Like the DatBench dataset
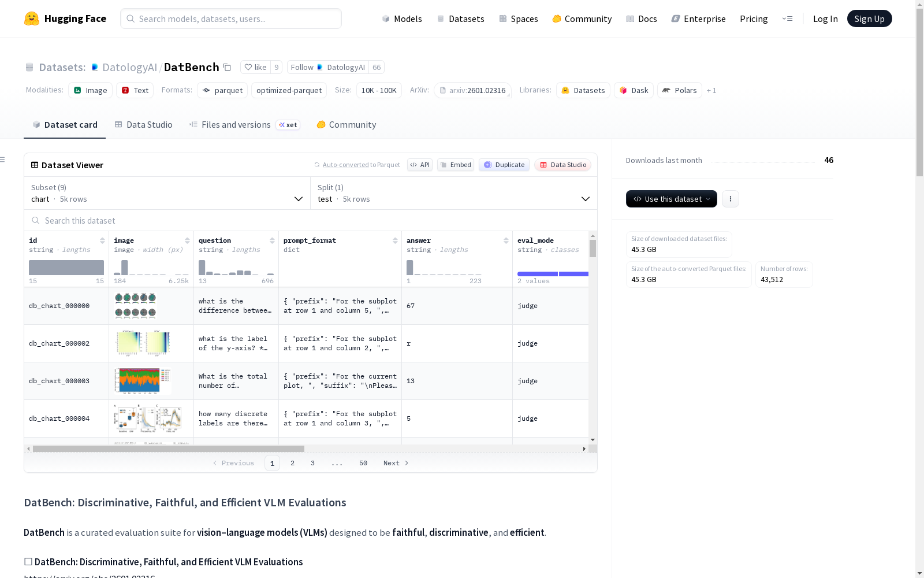 click(255, 67)
